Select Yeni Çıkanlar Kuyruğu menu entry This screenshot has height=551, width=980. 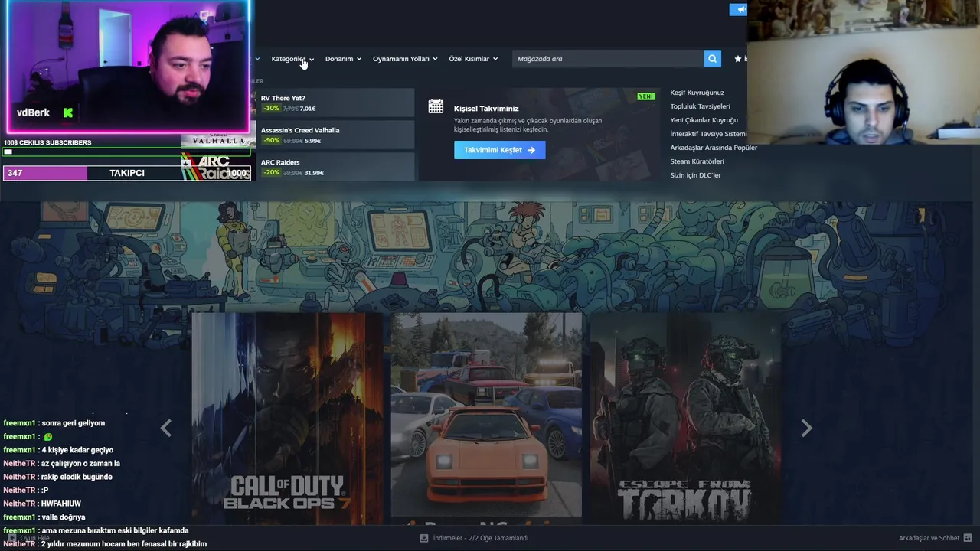(x=704, y=120)
